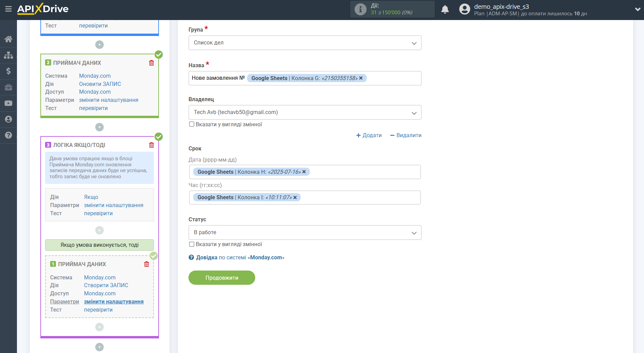Click the plus button below the logic block
This screenshot has height=353, width=644.
99,347
